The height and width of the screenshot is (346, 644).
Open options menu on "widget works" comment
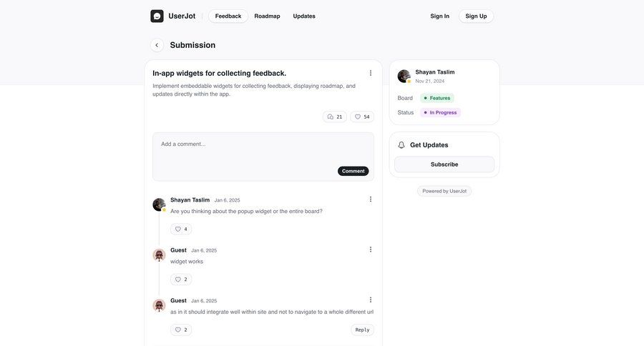point(371,249)
